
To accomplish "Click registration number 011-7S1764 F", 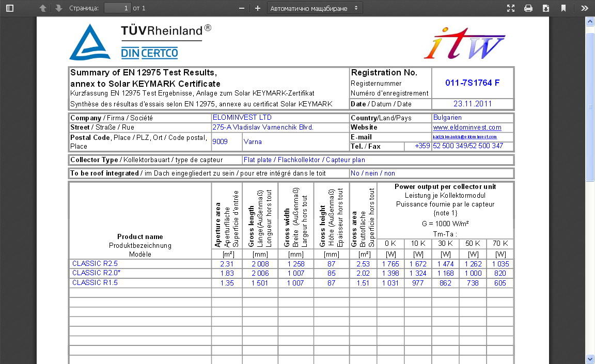I will (x=472, y=83).
